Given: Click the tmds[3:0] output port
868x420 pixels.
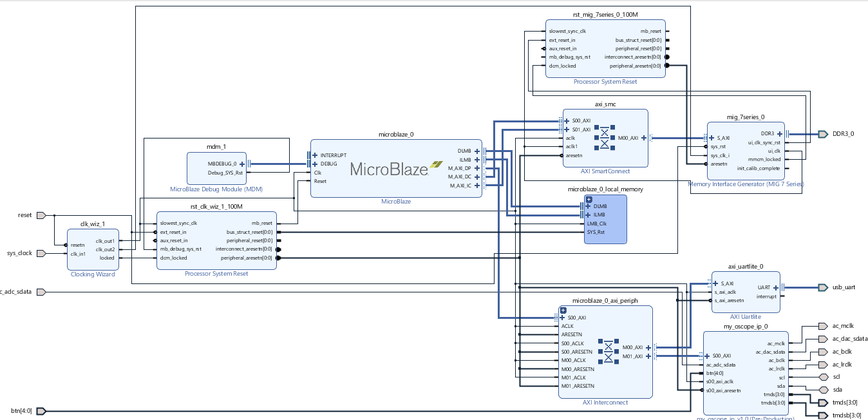Looking at the screenshot, I should (x=822, y=402).
